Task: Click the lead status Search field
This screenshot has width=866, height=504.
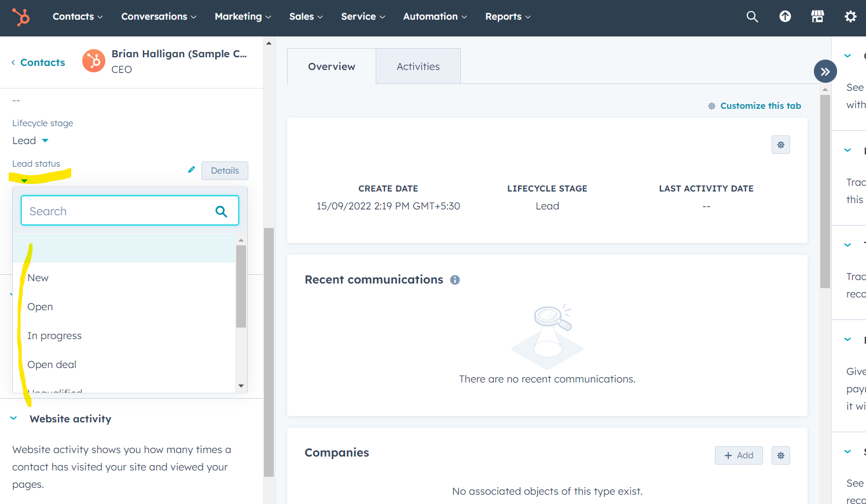Action: pos(130,211)
